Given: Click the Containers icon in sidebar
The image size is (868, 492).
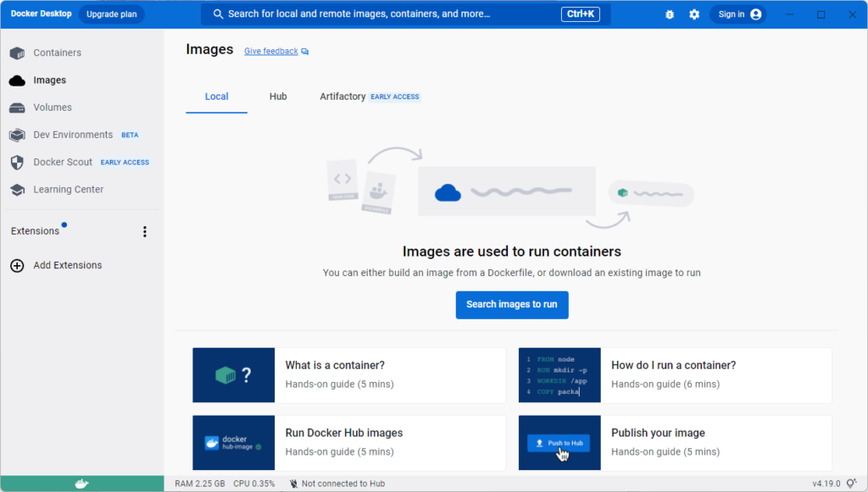Looking at the screenshot, I should (17, 53).
